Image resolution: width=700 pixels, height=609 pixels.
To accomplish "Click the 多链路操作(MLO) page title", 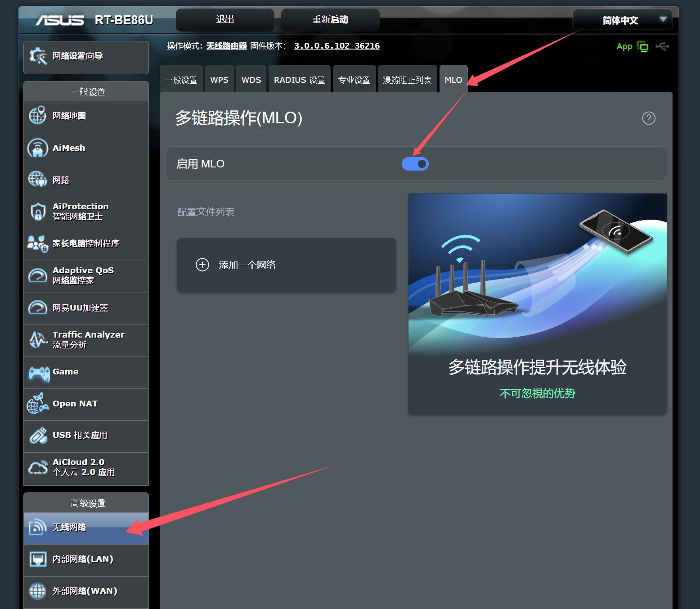I will [x=239, y=118].
